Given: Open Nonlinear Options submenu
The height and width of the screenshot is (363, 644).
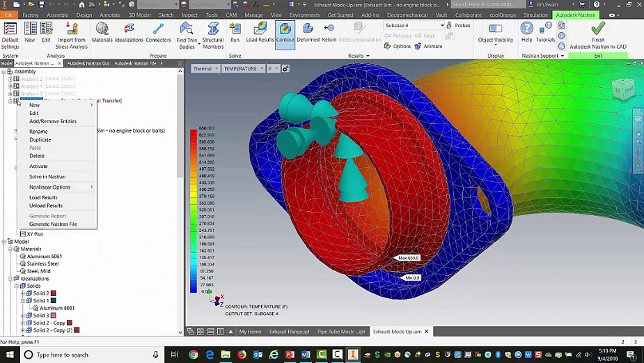Looking at the screenshot, I should tap(58, 187).
